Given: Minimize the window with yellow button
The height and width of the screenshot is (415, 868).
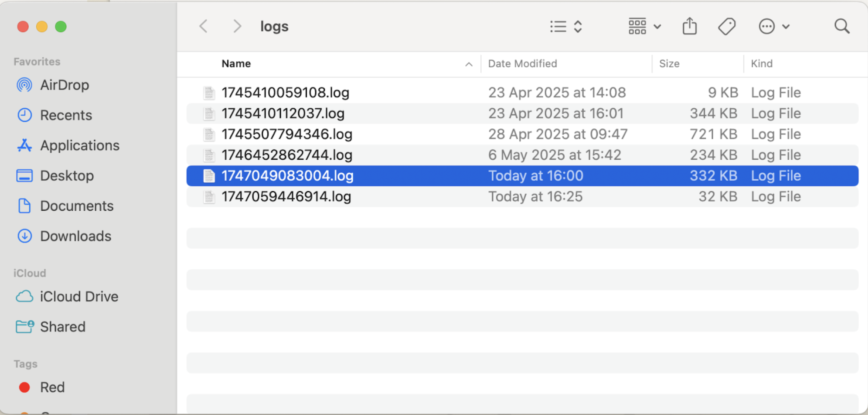Looking at the screenshot, I should click(x=42, y=26).
